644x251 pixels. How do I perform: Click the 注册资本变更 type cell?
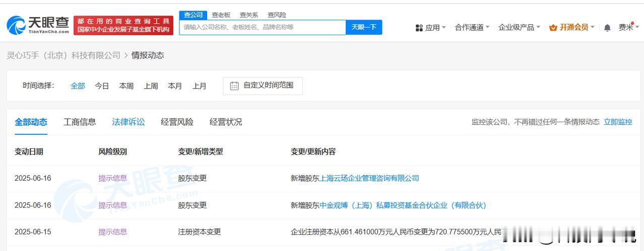(199, 232)
